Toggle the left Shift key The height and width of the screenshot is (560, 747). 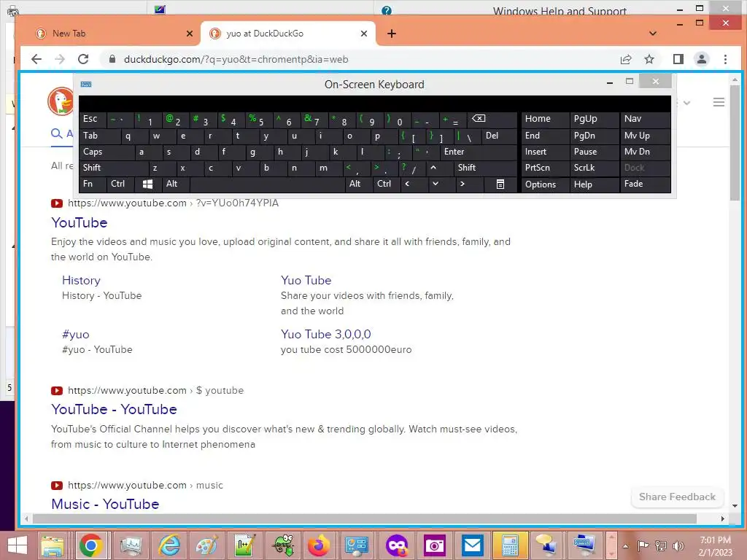pyautogui.click(x=114, y=168)
